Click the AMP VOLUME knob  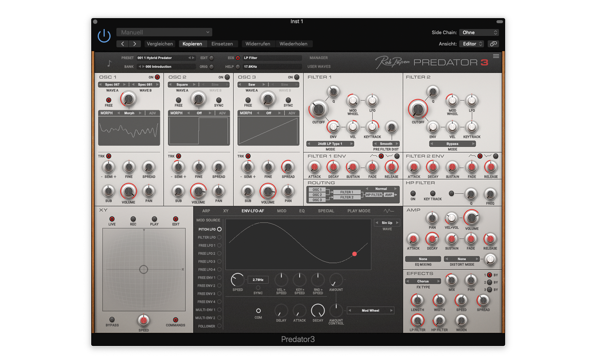471,217
